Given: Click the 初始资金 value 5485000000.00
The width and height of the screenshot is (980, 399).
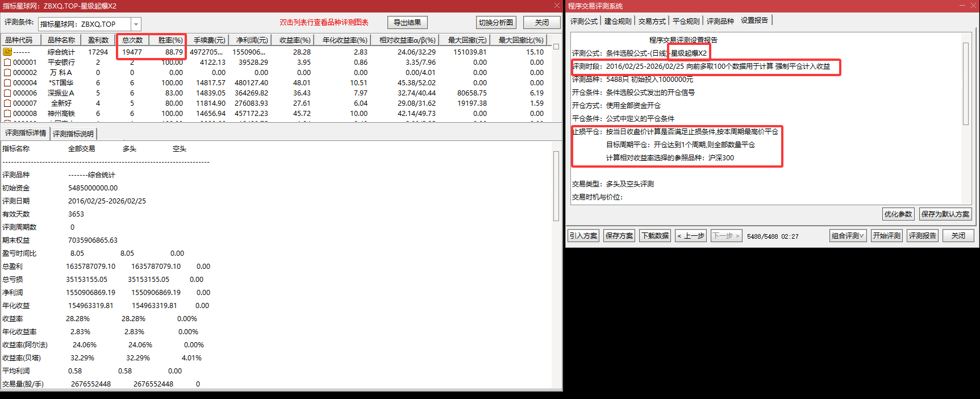Looking at the screenshot, I should click(93, 188).
